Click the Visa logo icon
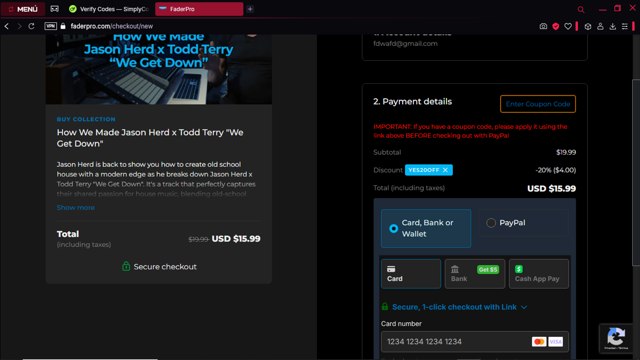The width and height of the screenshot is (640, 360). coord(556,342)
